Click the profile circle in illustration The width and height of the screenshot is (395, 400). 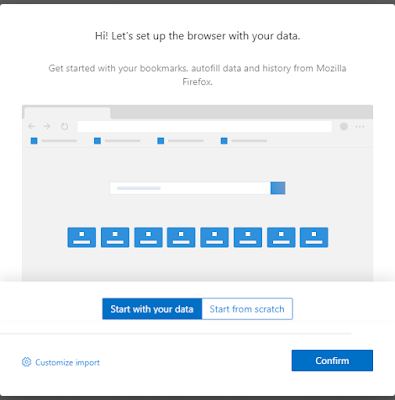pos(344,127)
